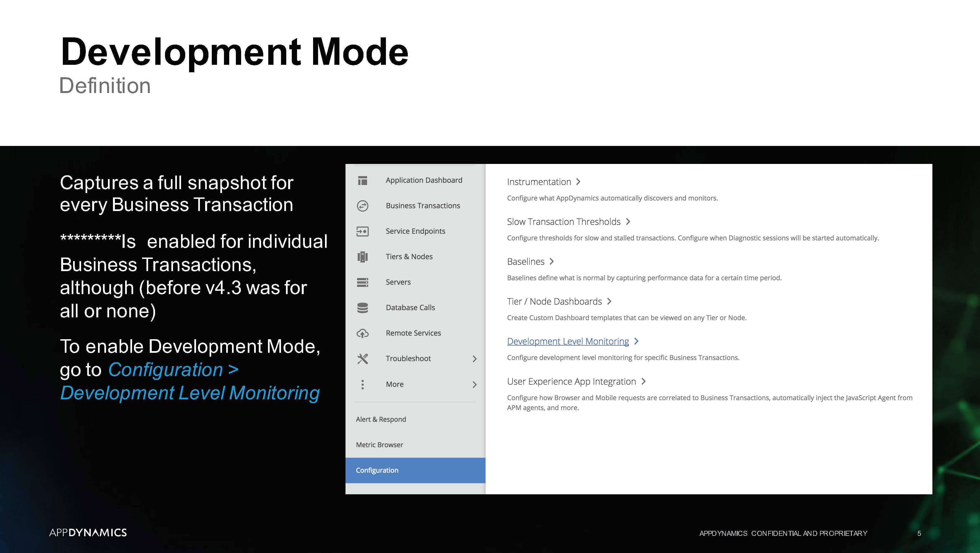Open Business Transactions menu item
This screenshot has width=980, height=553.
coord(423,205)
